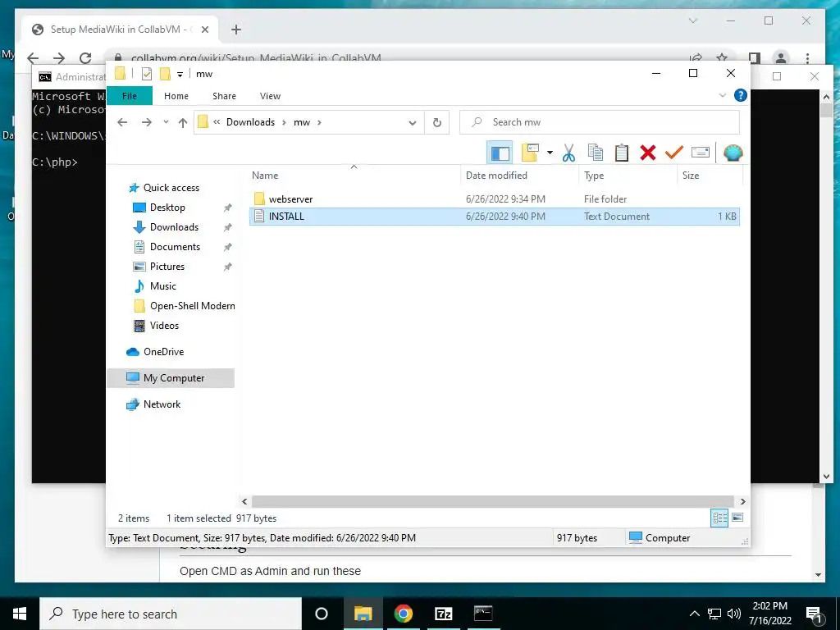Image resolution: width=840 pixels, height=630 pixels.
Task: Click scroll right arrow of file list
Action: [742, 501]
